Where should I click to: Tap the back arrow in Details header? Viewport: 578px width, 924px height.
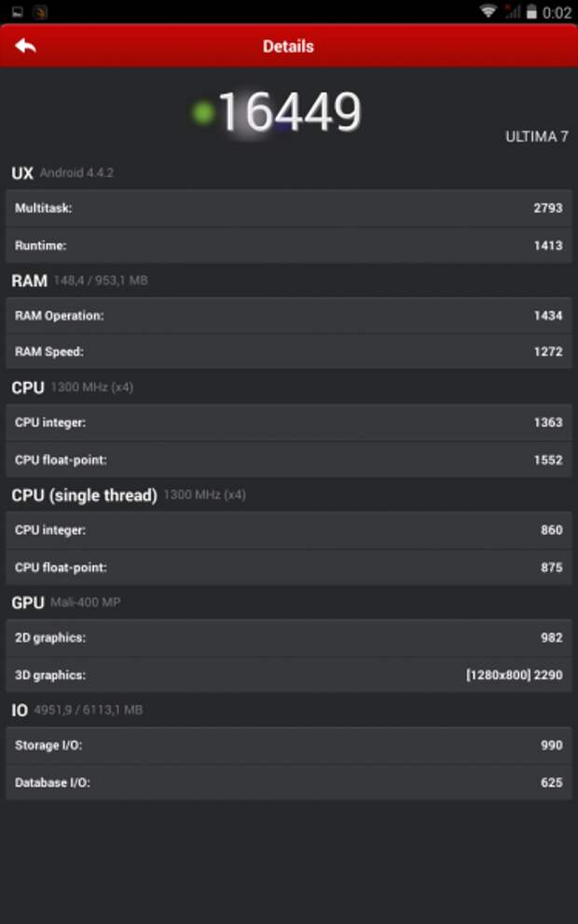[x=25, y=46]
